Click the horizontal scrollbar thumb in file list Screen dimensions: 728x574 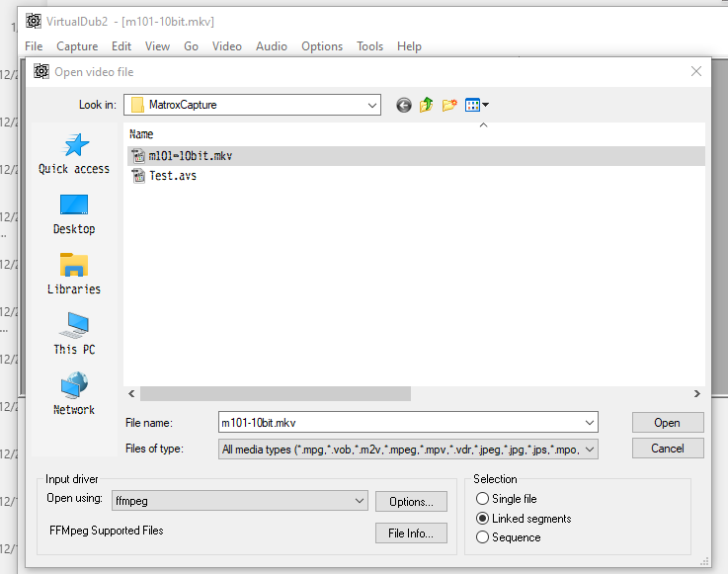pos(276,394)
